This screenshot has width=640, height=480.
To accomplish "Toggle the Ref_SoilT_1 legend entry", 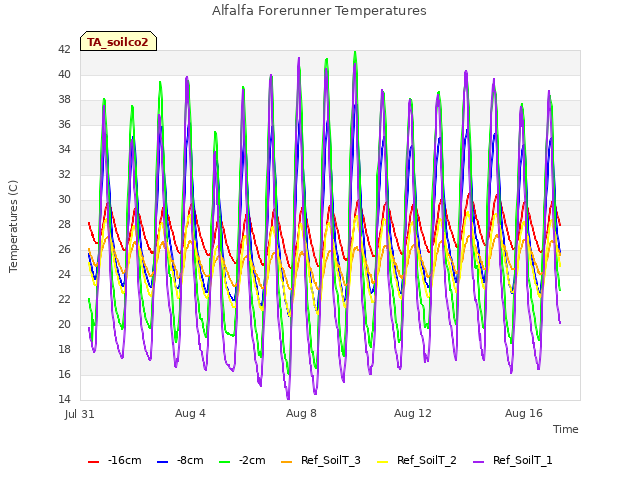I will pyautogui.click(x=513, y=460).
